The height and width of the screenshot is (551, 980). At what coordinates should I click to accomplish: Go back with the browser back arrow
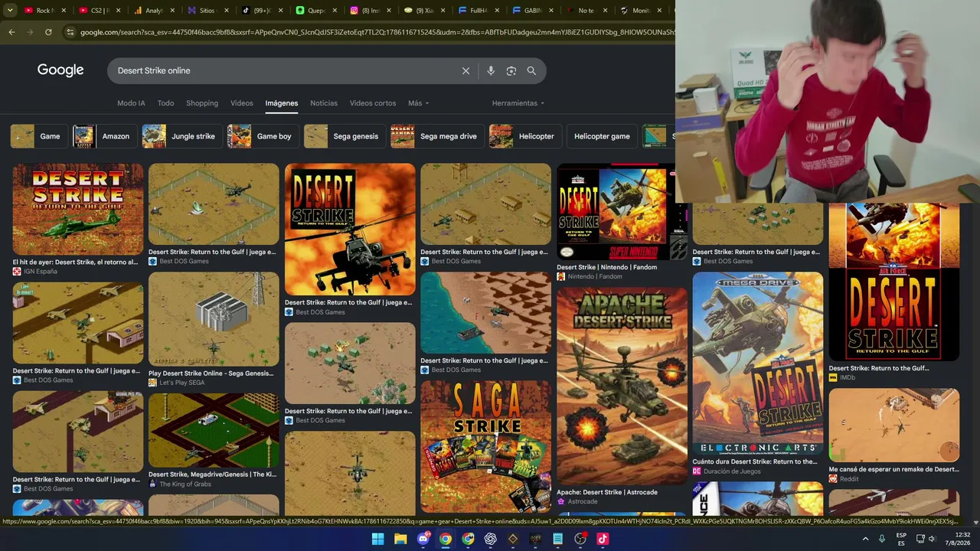coord(11,32)
